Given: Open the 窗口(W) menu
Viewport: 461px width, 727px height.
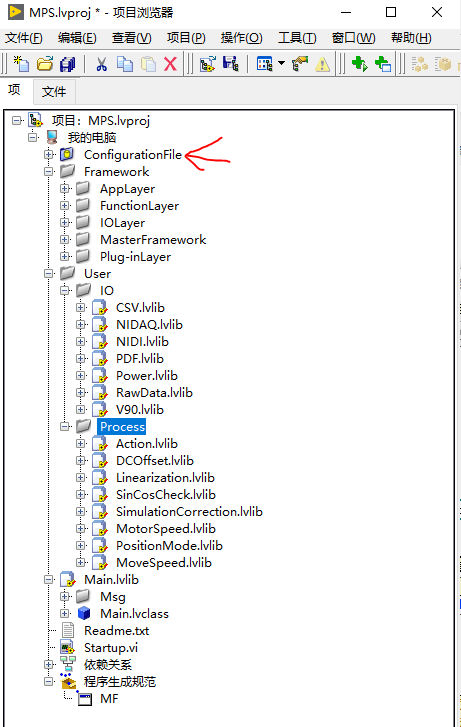Looking at the screenshot, I should pos(353,38).
